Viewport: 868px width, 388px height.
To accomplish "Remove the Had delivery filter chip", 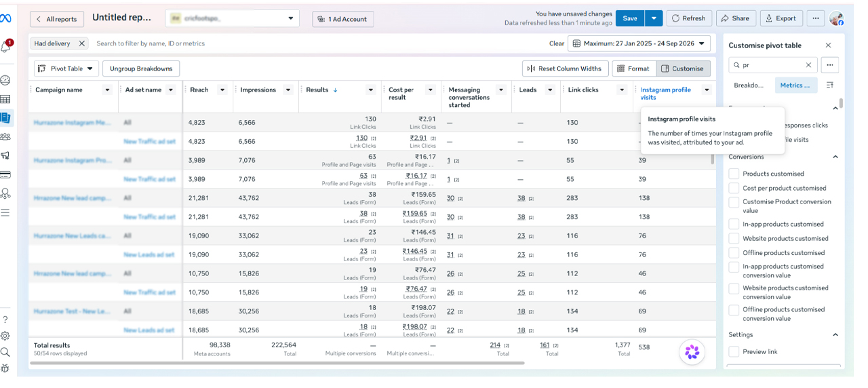I will 81,43.
